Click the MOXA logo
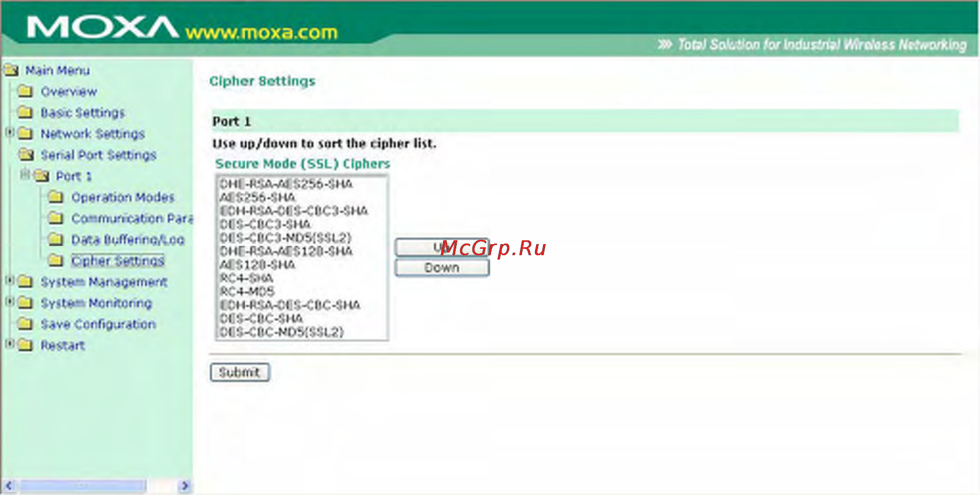Viewport: 980px width, 495px height. coord(102,27)
